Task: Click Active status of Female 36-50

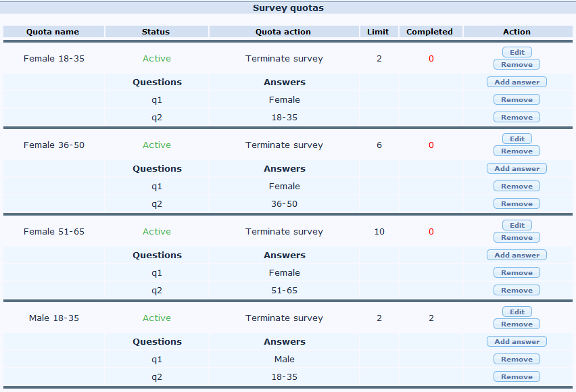Action: pyautogui.click(x=157, y=145)
